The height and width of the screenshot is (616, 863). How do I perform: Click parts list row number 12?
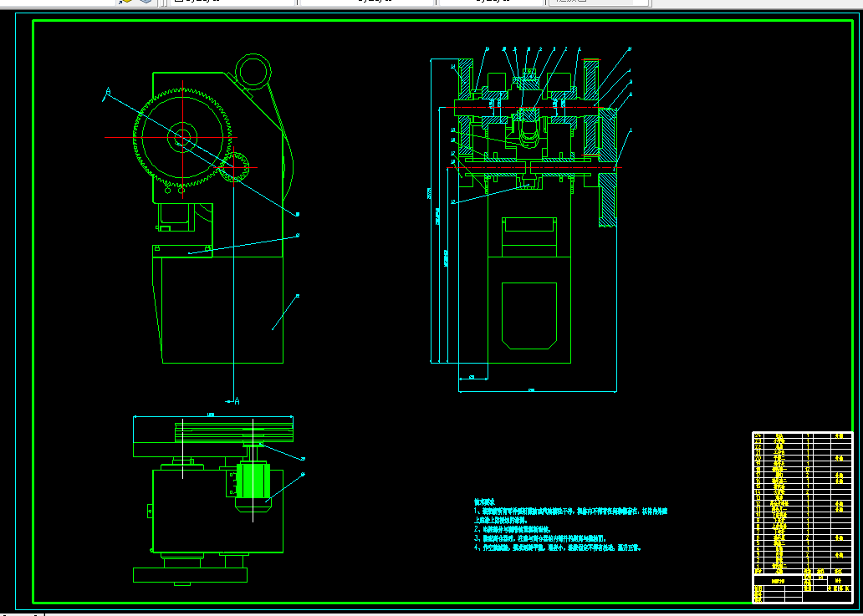pyautogui.click(x=802, y=503)
